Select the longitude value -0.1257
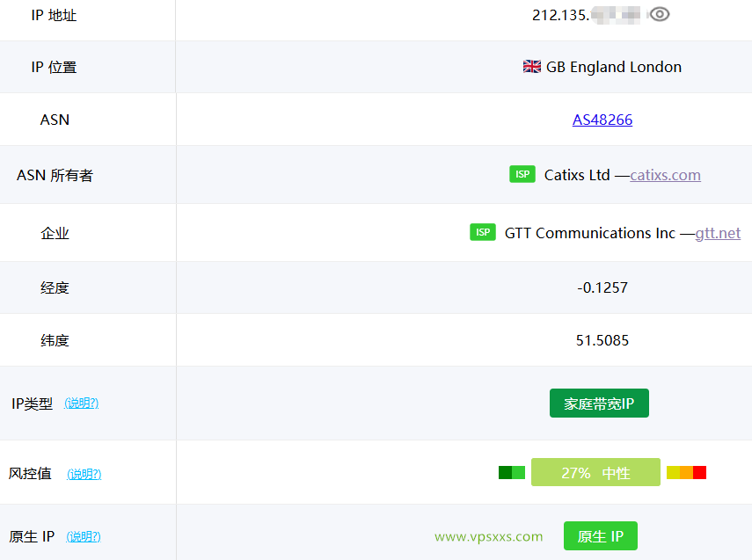 coord(602,287)
